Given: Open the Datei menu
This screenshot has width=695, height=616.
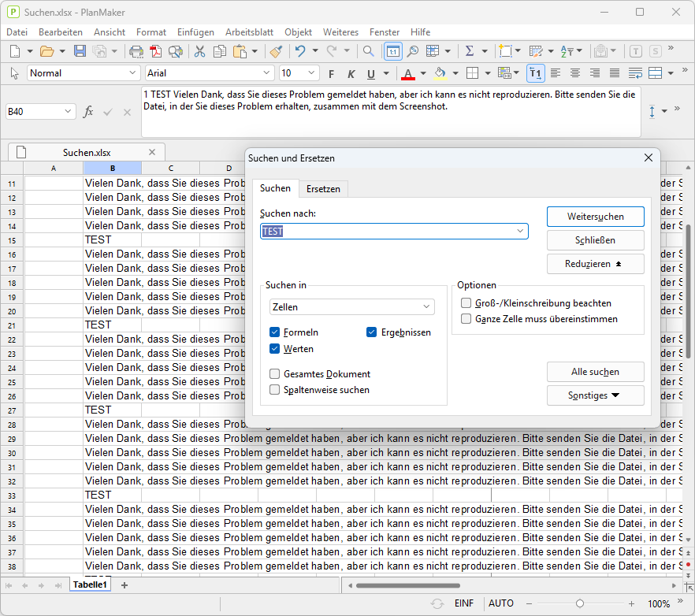Looking at the screenshot, I should coord(17,32).
